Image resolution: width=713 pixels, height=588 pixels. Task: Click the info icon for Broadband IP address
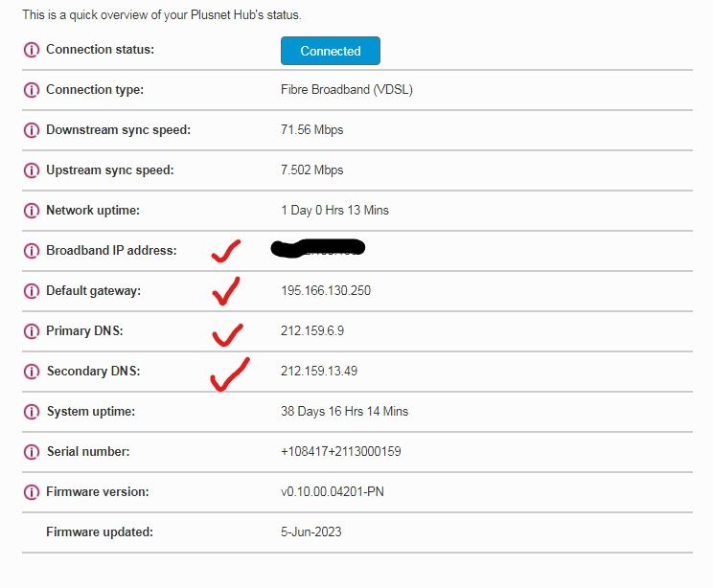pos(31,251)
